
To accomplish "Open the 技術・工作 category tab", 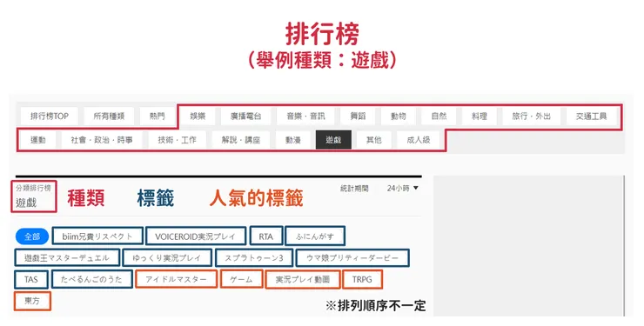I will point(177,140).
